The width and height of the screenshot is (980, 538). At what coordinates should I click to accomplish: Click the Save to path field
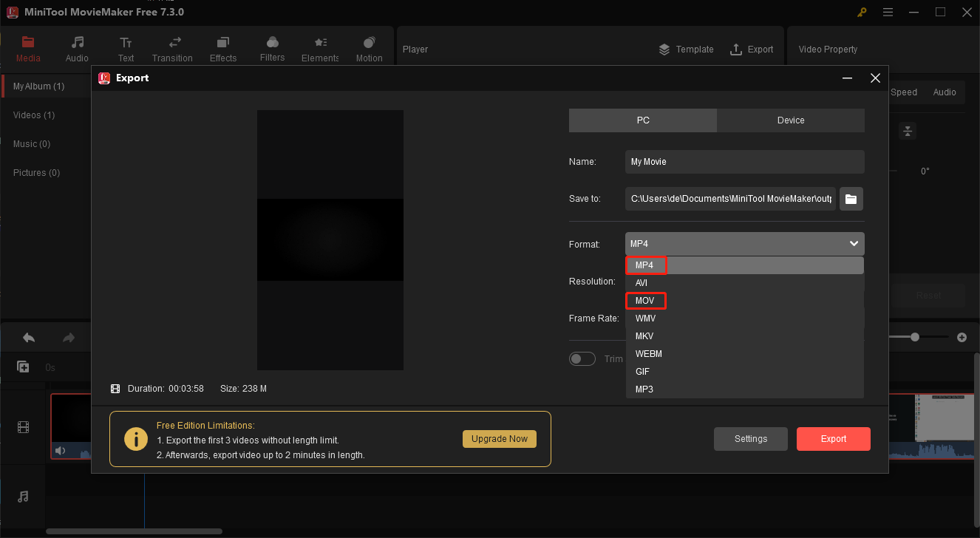tap(730, 199)
